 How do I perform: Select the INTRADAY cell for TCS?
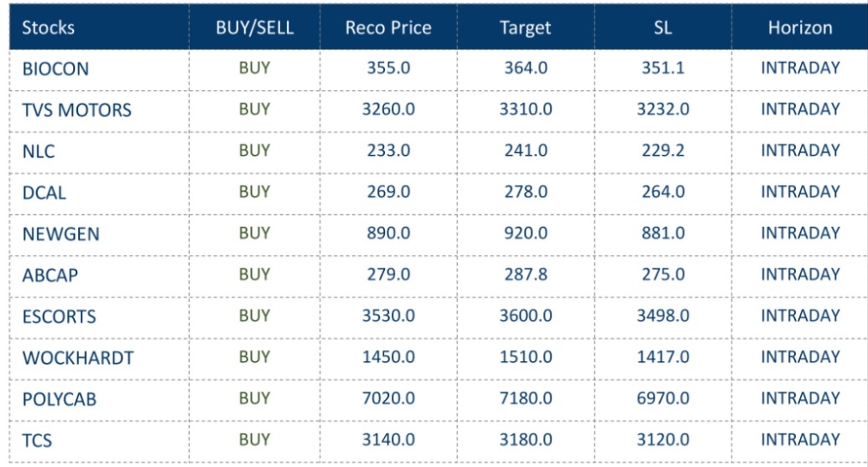coord(800,439)
